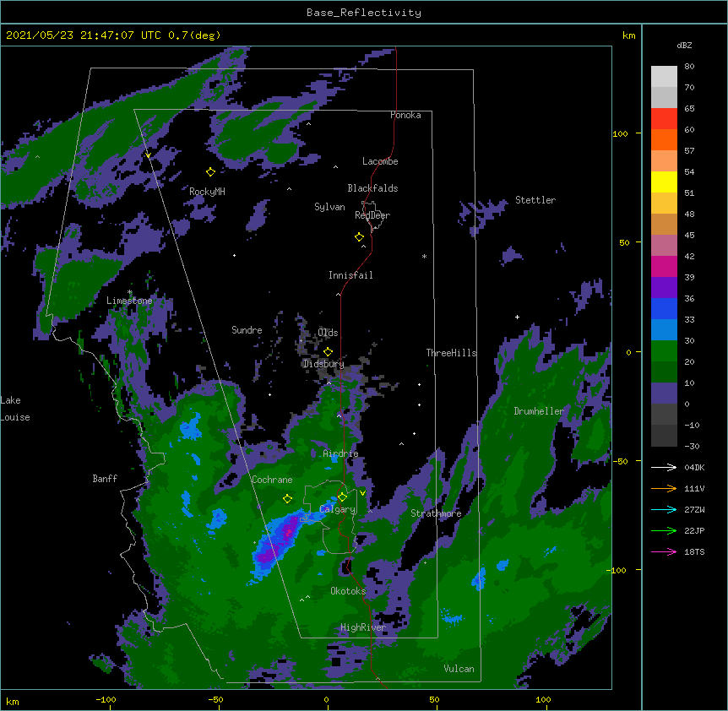
Task: Click the Limestone label
Action: coord(129,301)
